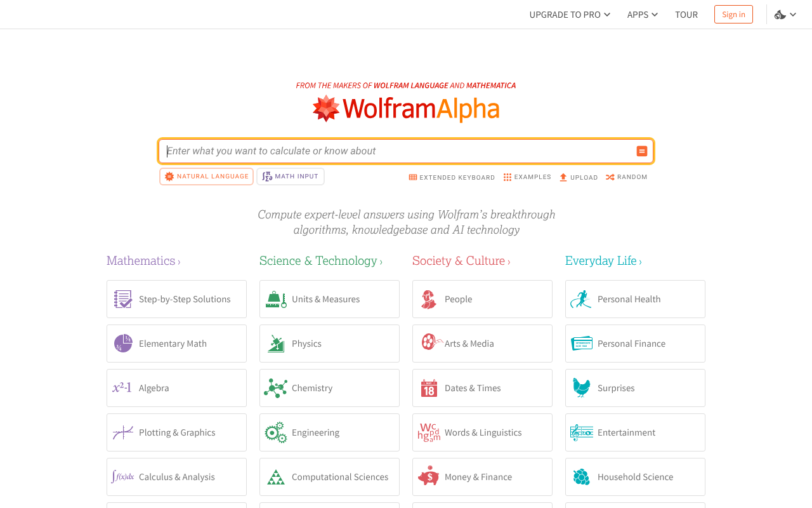Image resolution: width=812 pixels, height=508 pixels.
Task: Click the Personal Finance icon
Action: (581, 343)
